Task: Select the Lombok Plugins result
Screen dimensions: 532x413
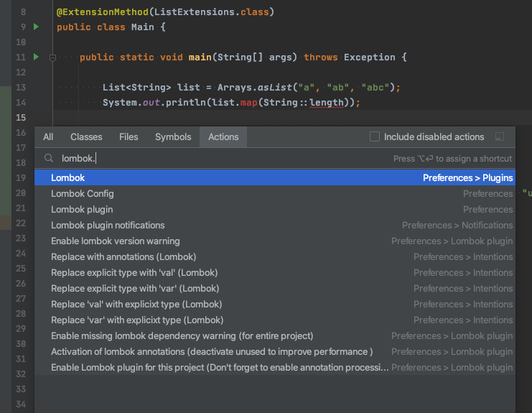Action: point(275,178)
